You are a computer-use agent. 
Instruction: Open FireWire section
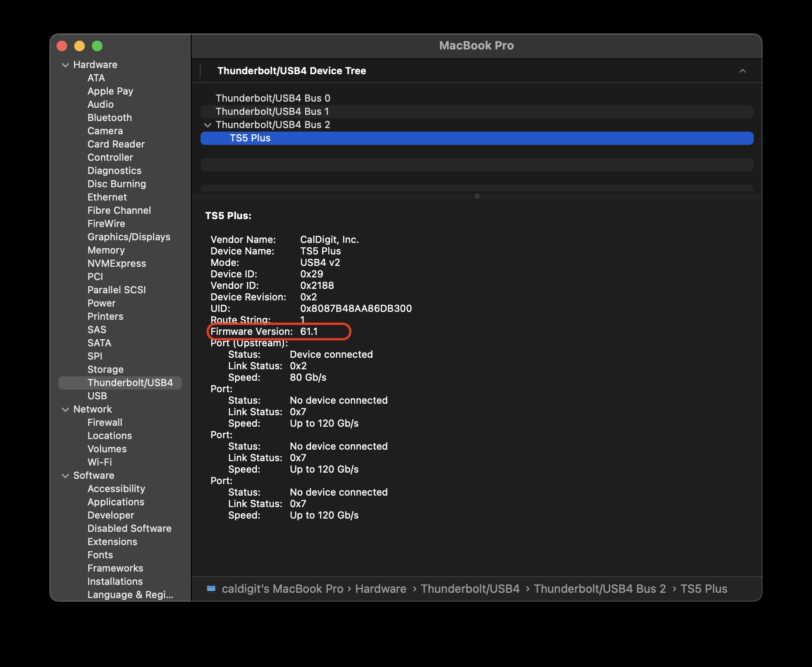[106, 224]
